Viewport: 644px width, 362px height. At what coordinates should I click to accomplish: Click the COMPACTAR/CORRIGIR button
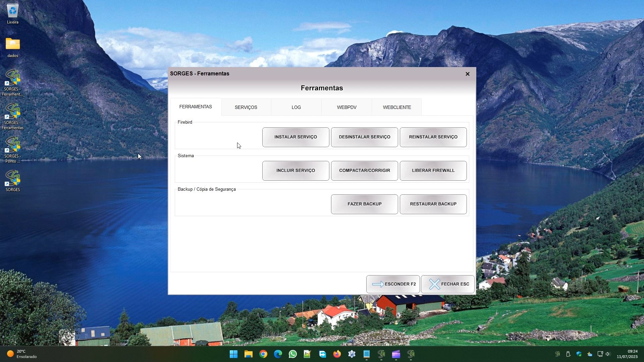[x=364, y=170]
